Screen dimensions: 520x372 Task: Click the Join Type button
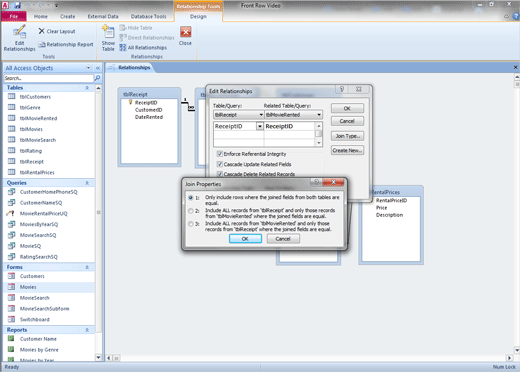347,136
